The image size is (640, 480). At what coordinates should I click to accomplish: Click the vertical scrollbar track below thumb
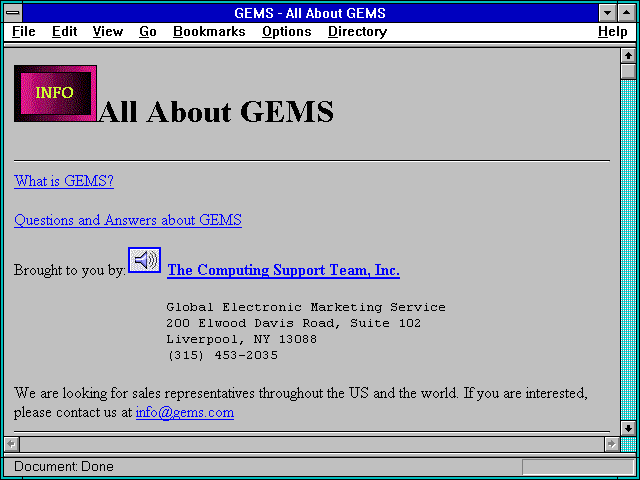(x=628, y=250)
